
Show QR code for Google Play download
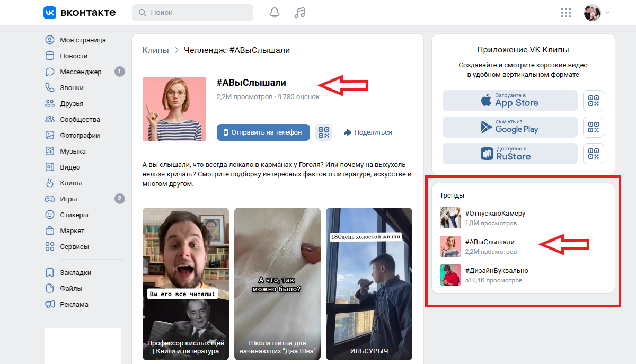[593, 127]
